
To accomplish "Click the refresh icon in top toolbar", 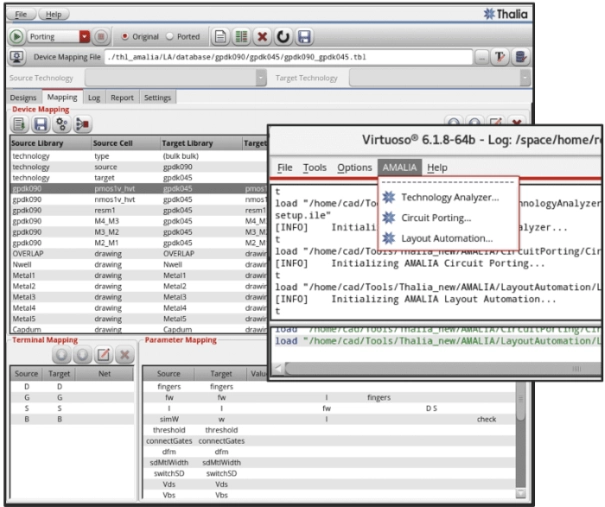I will coord(282,37).
